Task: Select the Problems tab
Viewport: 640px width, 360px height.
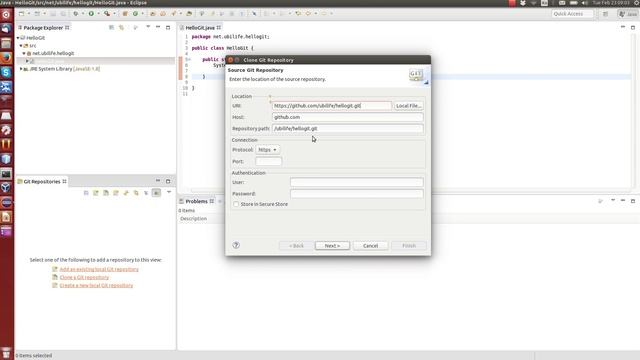Action: 196,201
